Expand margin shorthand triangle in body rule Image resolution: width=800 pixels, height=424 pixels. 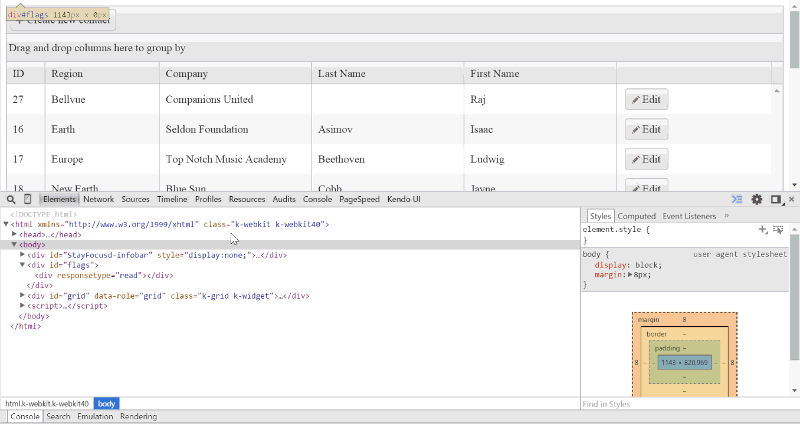(630, 275)
